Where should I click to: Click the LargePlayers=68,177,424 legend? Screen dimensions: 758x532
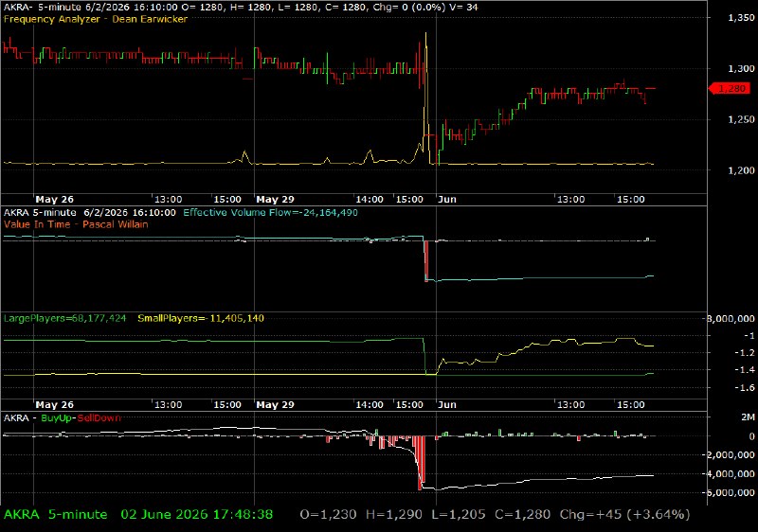click(64, 318)
